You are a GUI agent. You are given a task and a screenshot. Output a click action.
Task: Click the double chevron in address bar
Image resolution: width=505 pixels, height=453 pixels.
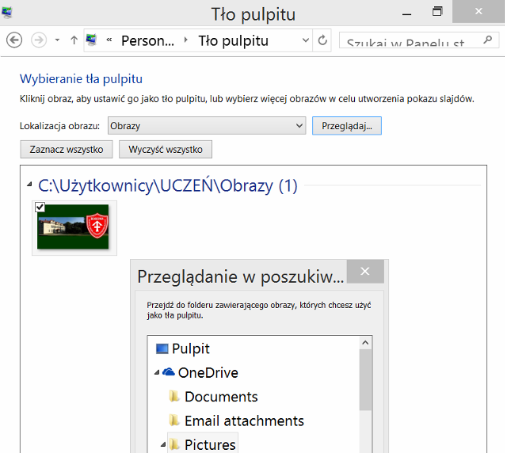[x=109, y=40]
